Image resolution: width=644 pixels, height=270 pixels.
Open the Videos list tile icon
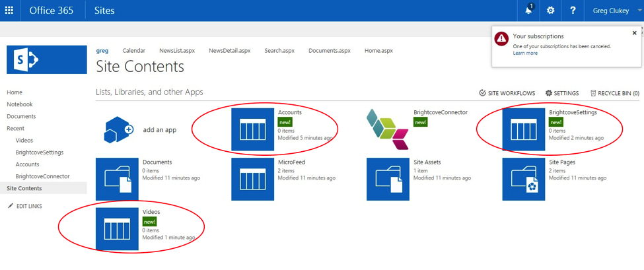[117, 229]
